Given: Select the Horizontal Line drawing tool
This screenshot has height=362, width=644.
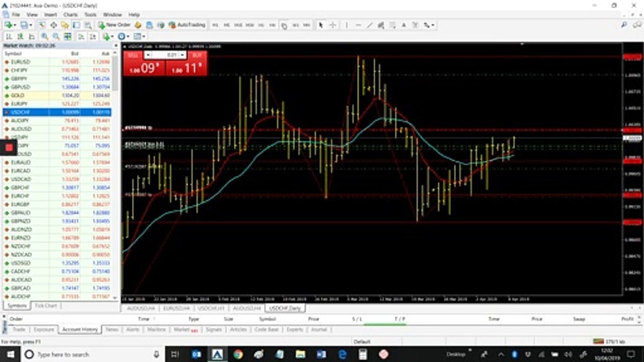Looking at the screenshot, I should (x=358, y=25).
